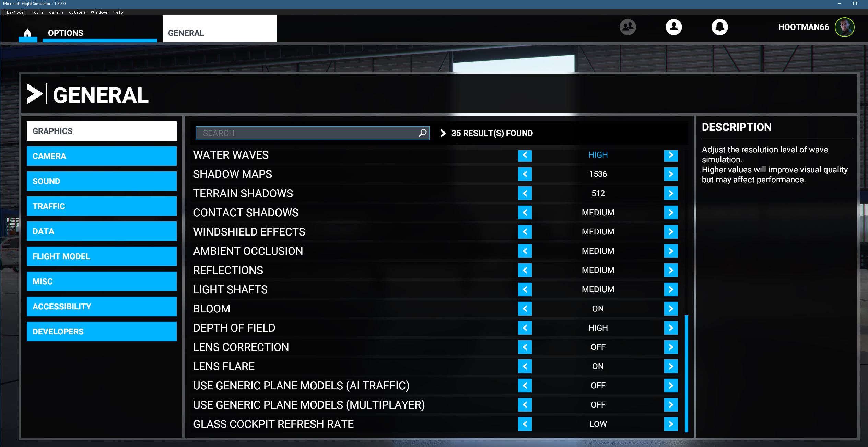Toggle Bloom using its right arrow
Screen dimensions: 868x447
pyautogui.click(x=671, y=309)
